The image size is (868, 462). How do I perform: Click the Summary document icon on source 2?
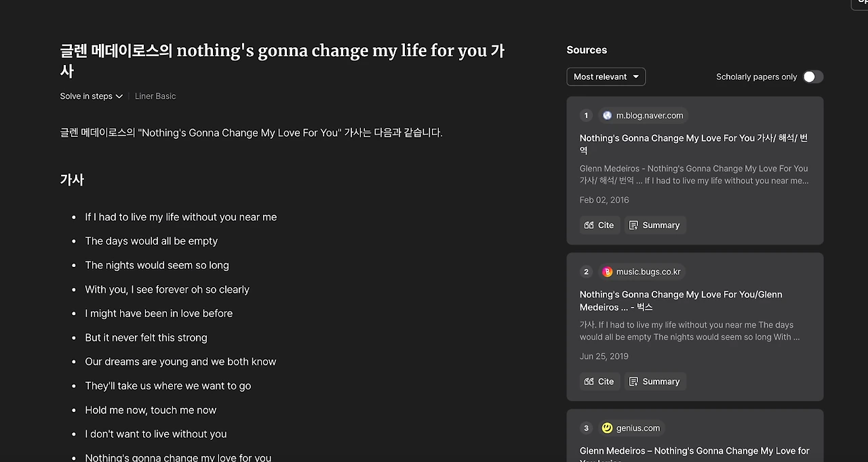click(633, 382)
